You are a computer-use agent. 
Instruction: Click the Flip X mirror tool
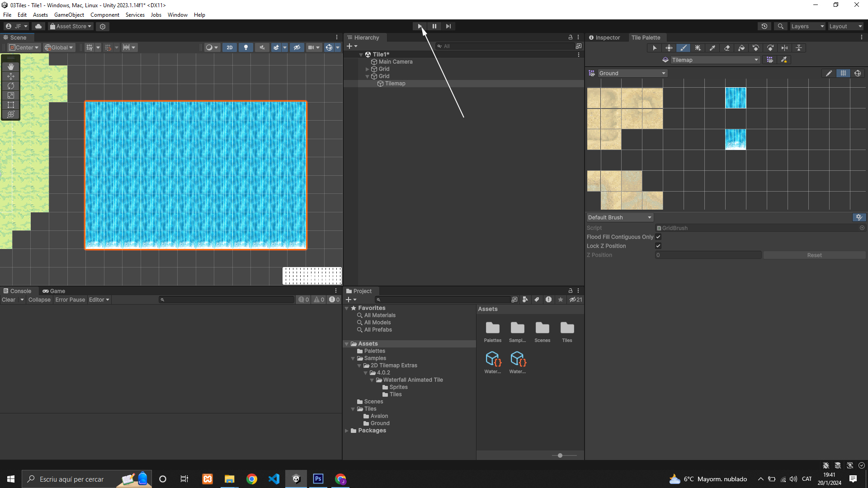(785, 48)
